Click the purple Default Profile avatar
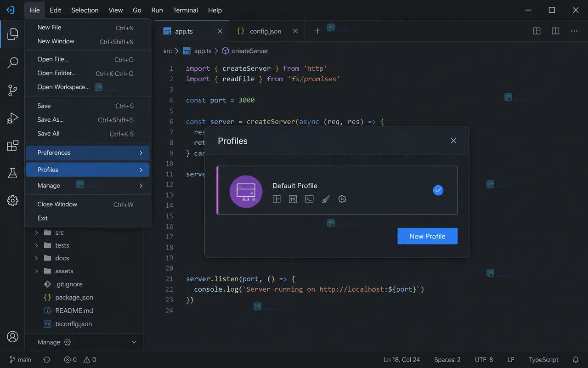This screenshot has height=368, width=588. [246, 192]
